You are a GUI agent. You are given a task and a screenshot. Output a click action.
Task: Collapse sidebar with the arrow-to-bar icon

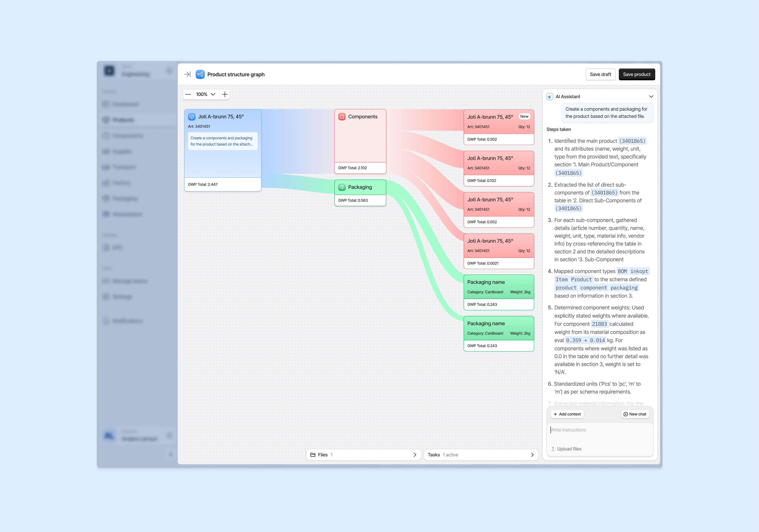click(x=187, y=74)
